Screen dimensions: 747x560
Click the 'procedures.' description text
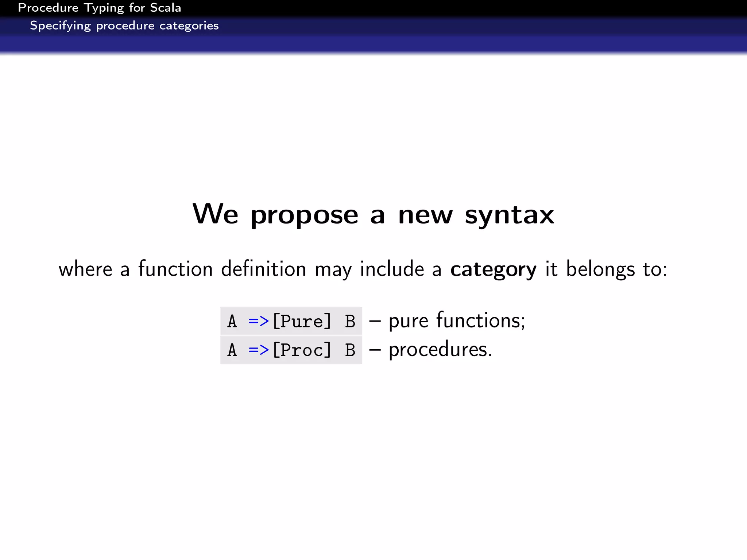click(x=440, y=350)
